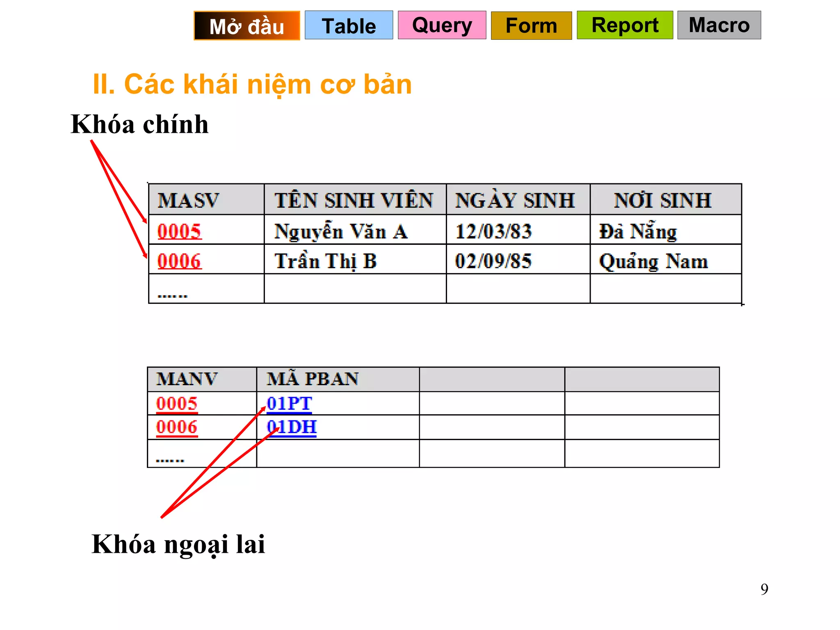
Task: Click the date 12/03/83
Action: 493,231
